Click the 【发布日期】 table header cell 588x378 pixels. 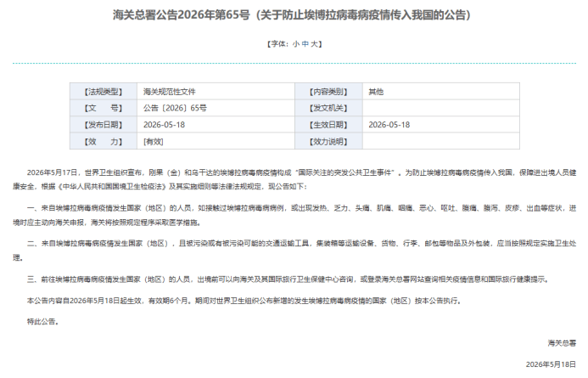(104, 125)
